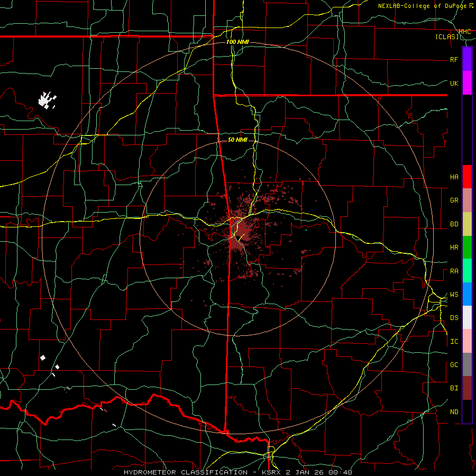Screen dimensions: 476x476
Task: Click the light green RA legend swatch
Action: click(467, 271)
